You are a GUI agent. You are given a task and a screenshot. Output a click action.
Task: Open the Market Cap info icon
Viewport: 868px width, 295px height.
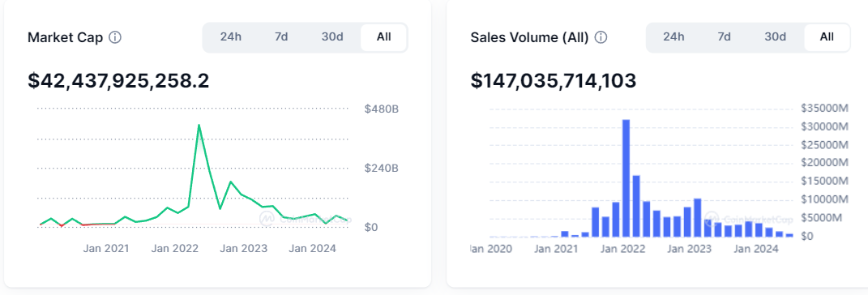pyautogui.click(x=115, y=37)
